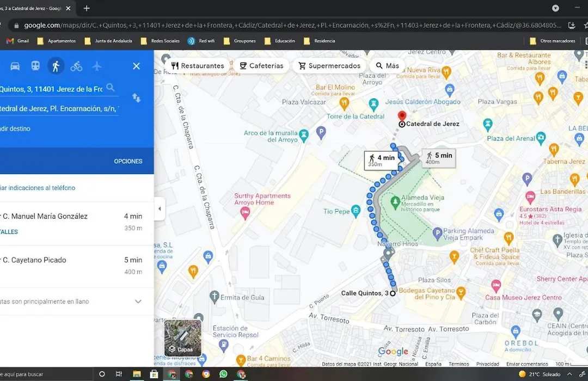The height and width of the screenshot is (381, 588).
Task: Click the Tío Pepe attraction marker
Action: coord(356,211)
